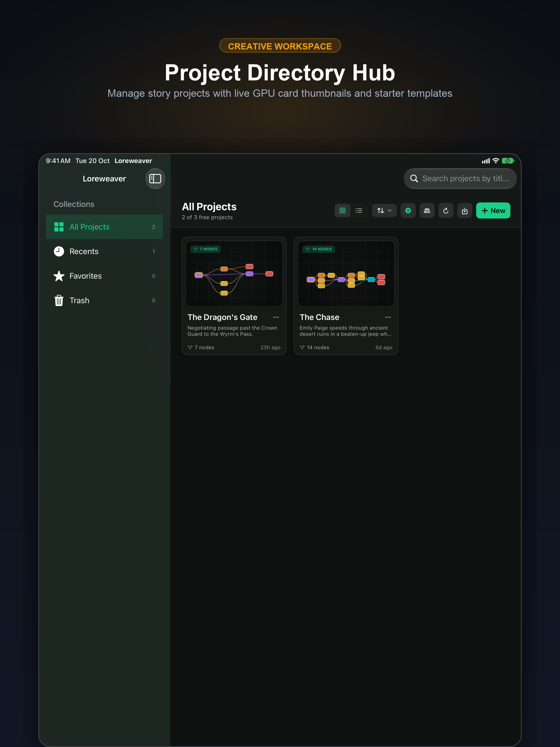
Task: Click the Wi-Fi status icon
Action: point(495,161)
